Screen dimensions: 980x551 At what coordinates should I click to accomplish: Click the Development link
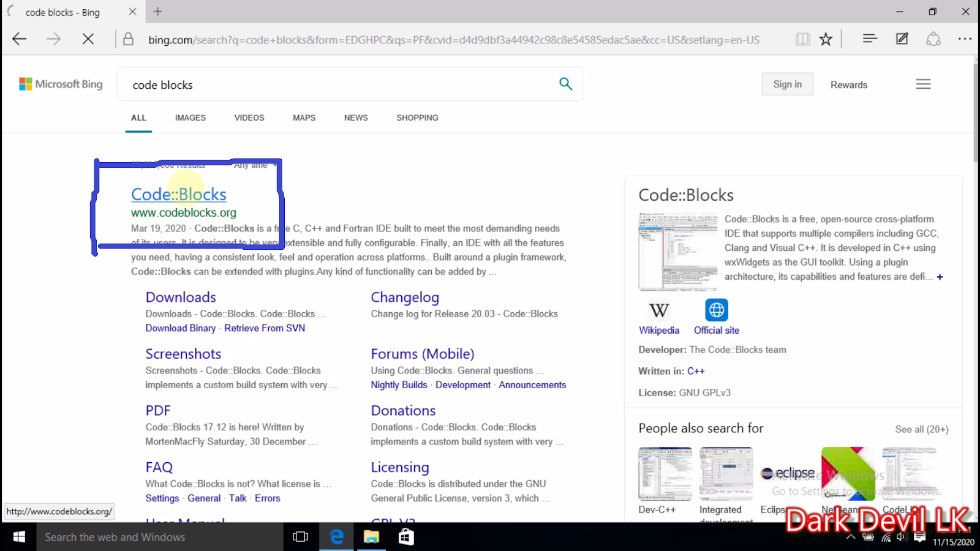pos(463,384)
